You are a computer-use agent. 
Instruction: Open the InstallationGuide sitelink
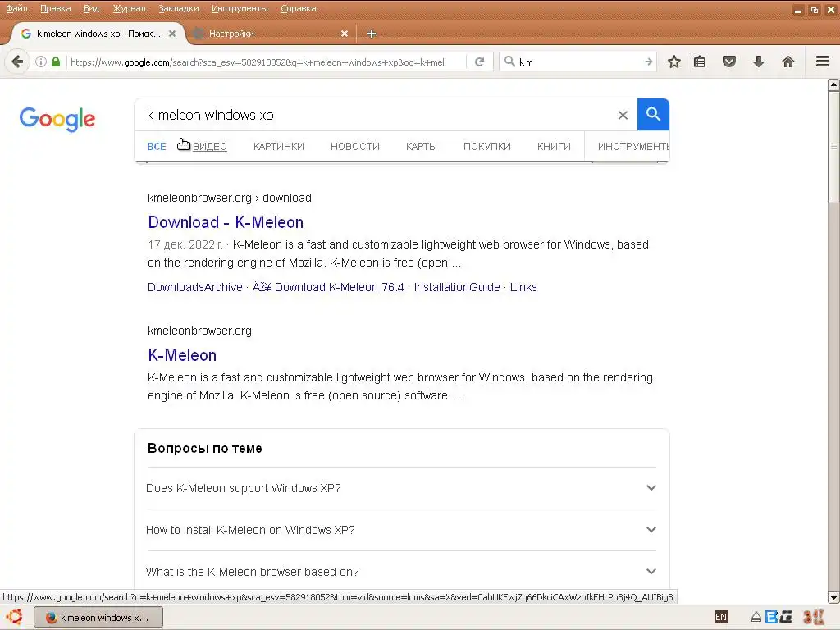click(457, 287)
